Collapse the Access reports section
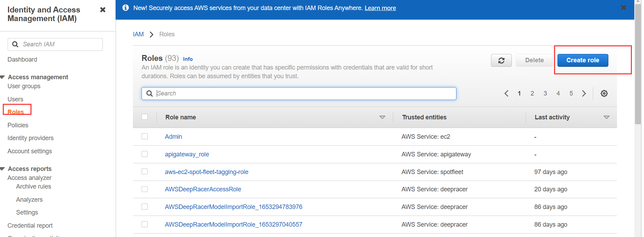The image size is (644, 237). tap(2, 168)
